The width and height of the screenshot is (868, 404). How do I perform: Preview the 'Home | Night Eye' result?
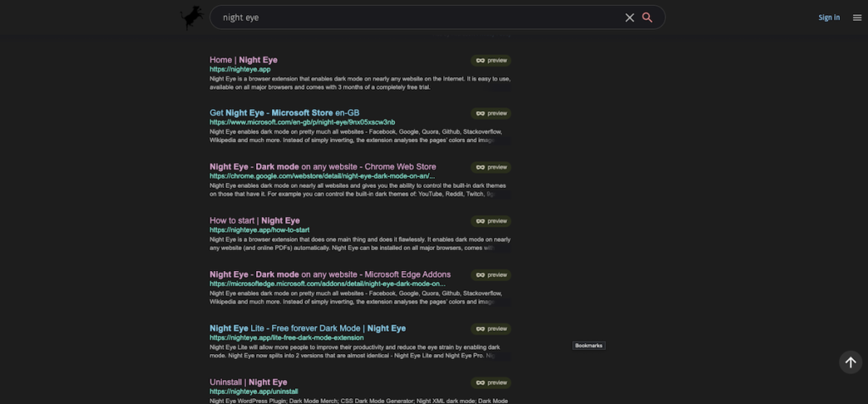[x=491, y=60]
